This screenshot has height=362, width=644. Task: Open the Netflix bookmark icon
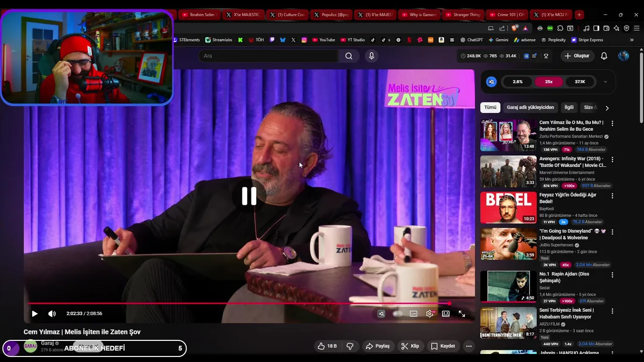tap(409, 40)
